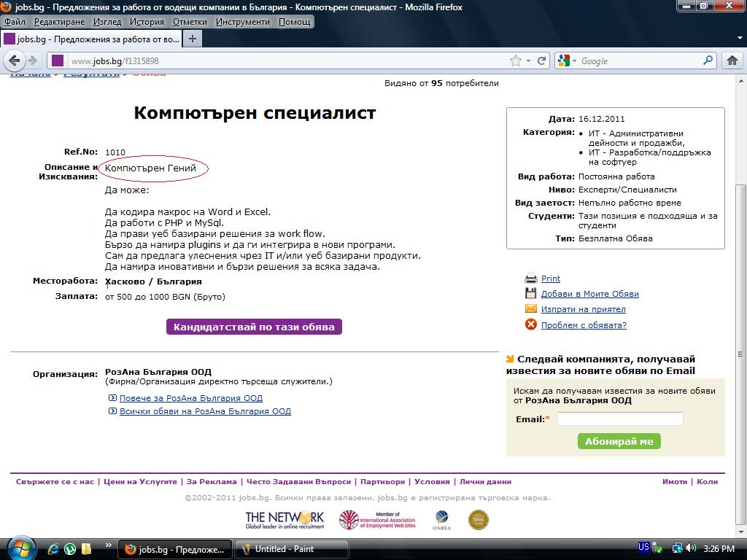Viewport: 747px width, 560px height.
Task: Open the Отметки menu
Action: [190, 22]
